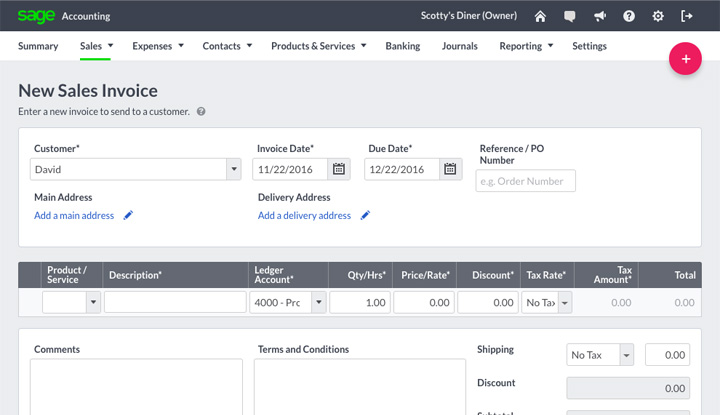Click the pink plus create button
Screen dimensions: 720x415
click(685, 59)
